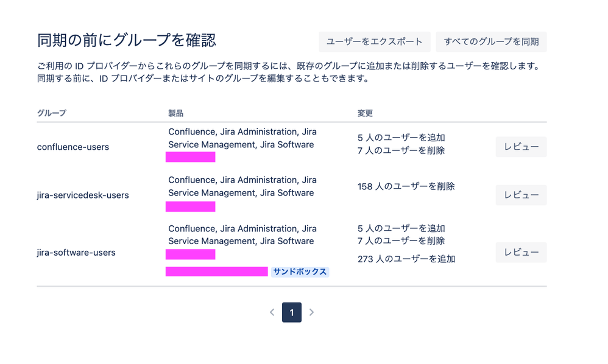The width and height of the screenshot is (608, 364).
Task: Click the jira-servicedesk-users group name
Action: coord(83,195)
